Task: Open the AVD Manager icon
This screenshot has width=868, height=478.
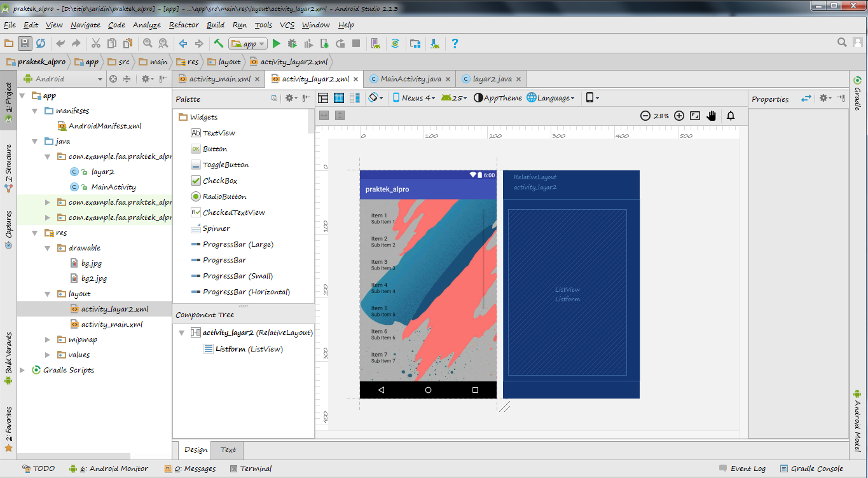Action: pyautogui.click(x=376, y=44)
